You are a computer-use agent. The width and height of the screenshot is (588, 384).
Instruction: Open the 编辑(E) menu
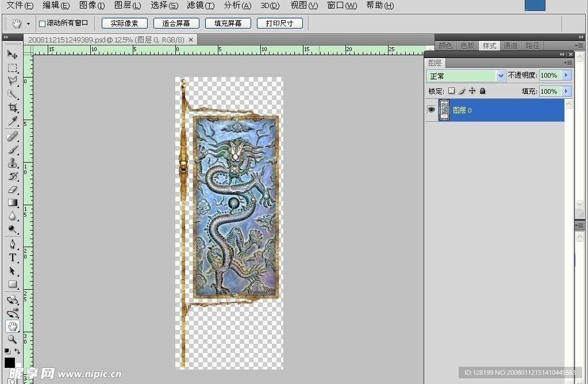point(56,5)
